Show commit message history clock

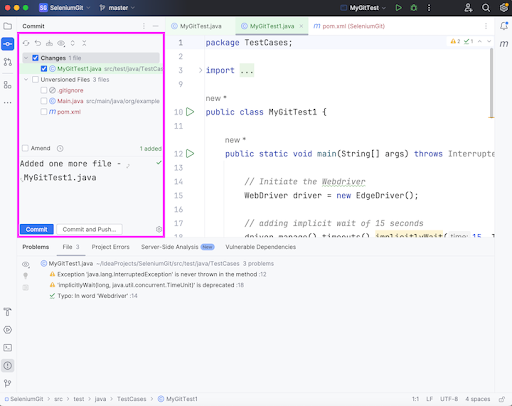click(x=60, y=148)
